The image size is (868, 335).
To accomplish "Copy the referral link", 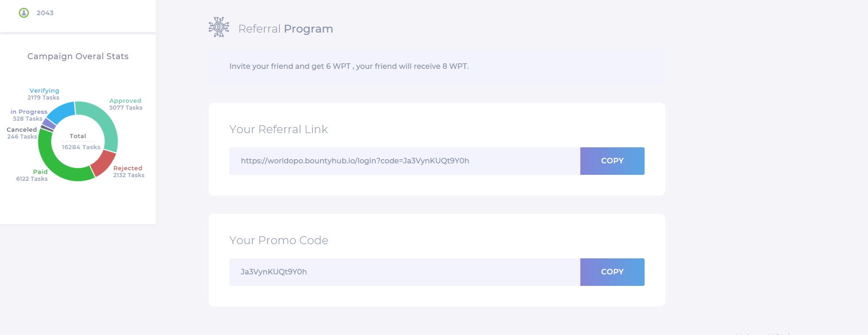I will tap(612, 161).
